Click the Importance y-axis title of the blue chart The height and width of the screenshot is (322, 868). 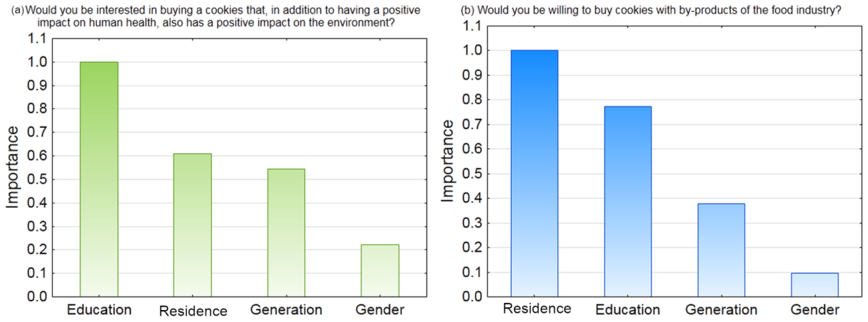447,161
